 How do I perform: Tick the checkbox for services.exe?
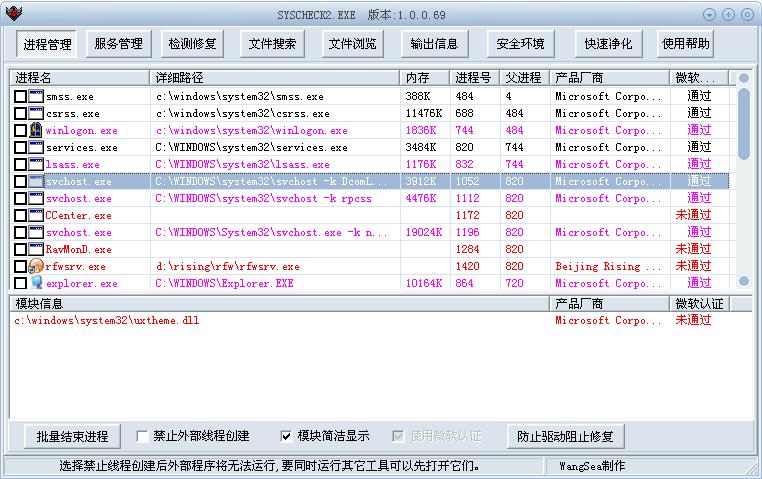click(x=20, y=147)
